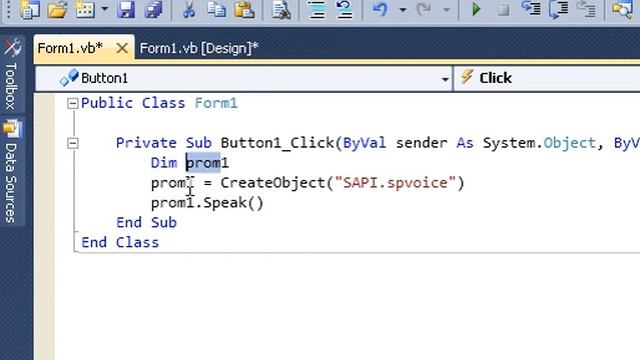Click the End Class line
The image size is (640, 360).
120,242
